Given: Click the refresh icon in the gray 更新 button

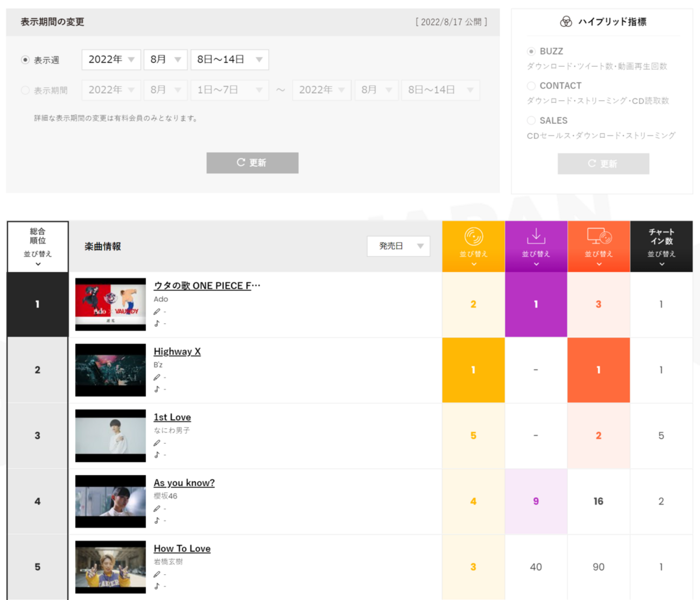Looking at the screenshot, I should [241, 162].
